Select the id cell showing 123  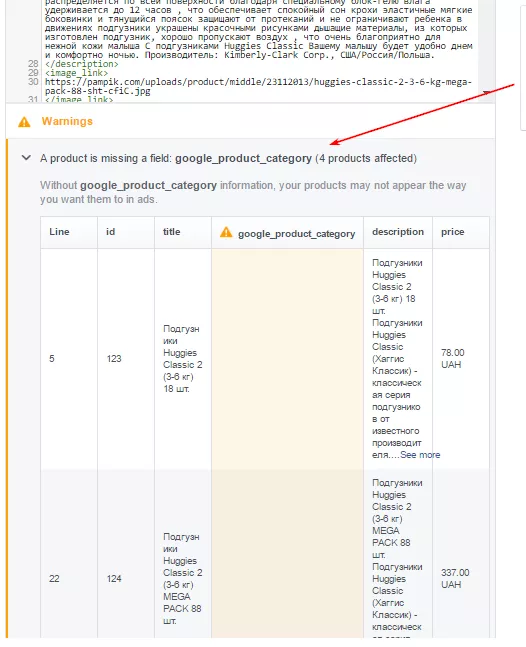tap(126, 359)
